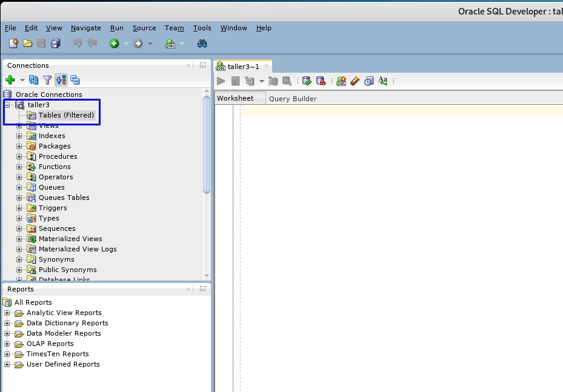
Task: Run the script using Run Script icon
Action: click(235, 81)
